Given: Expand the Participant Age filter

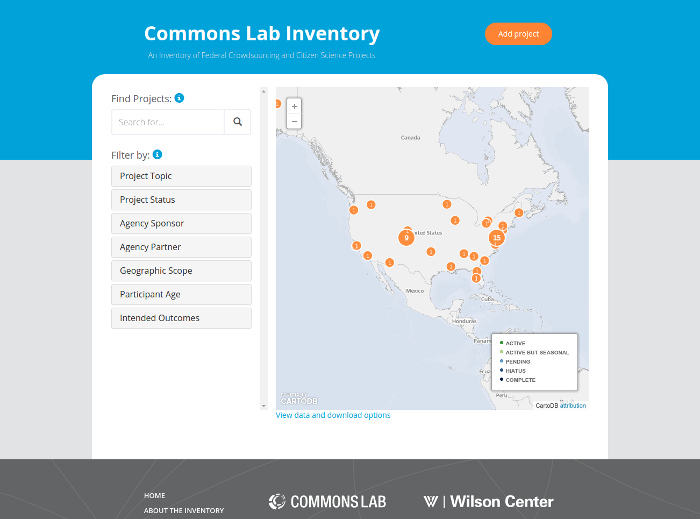Looking at the screenshot, I should [x=181, y=295].
